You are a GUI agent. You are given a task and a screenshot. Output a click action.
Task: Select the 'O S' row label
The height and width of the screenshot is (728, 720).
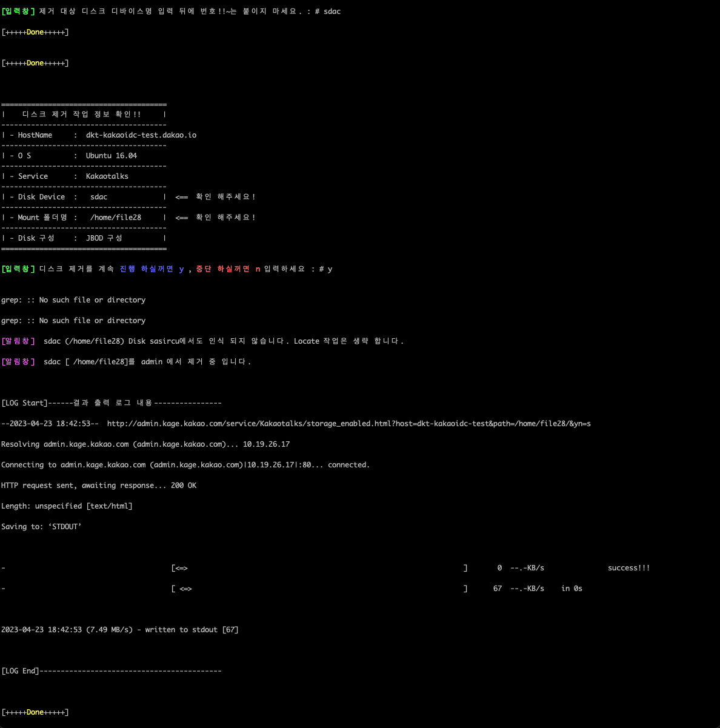(x=24, y=156)
